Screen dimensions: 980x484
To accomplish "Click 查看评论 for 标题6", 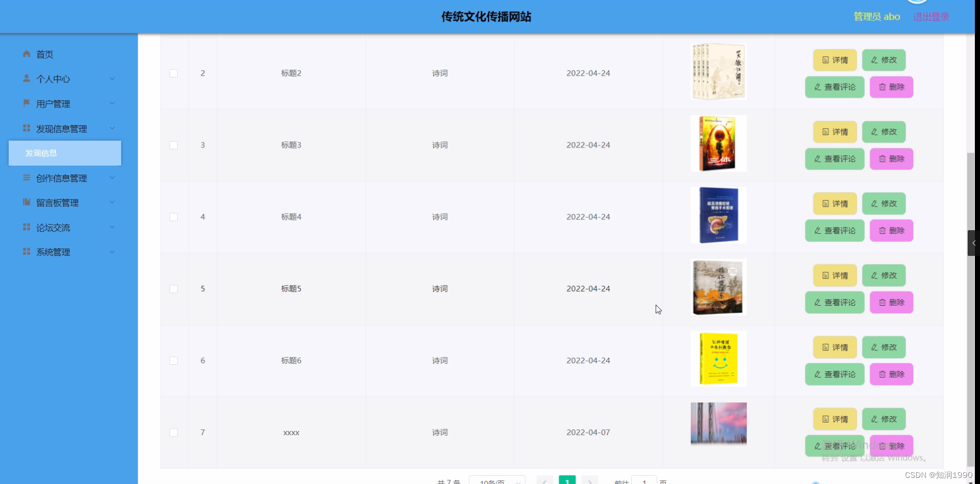I will coord(834,374).
